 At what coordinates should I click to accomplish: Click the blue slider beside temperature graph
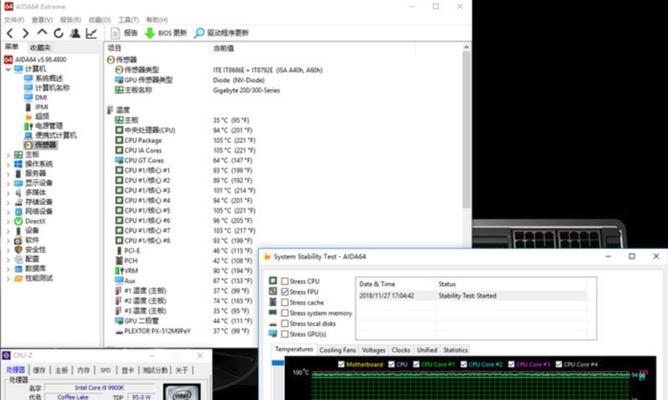tap(278, 363)
